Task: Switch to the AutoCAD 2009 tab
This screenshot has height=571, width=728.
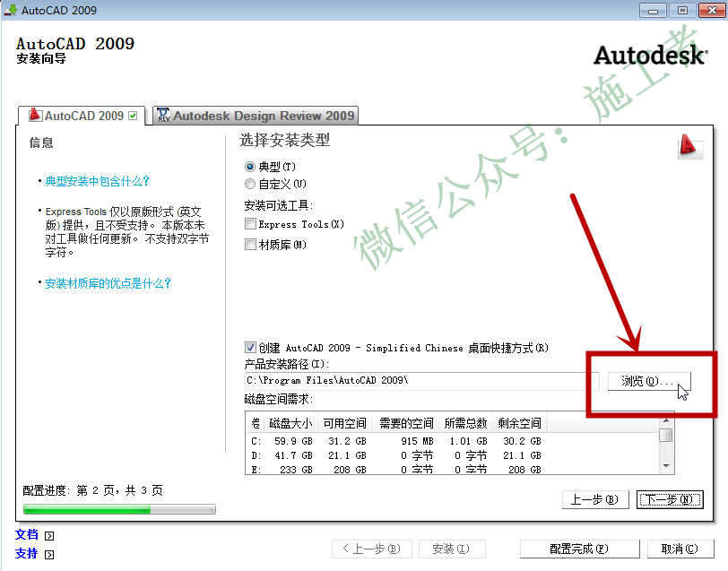Action: click(82, 115)
